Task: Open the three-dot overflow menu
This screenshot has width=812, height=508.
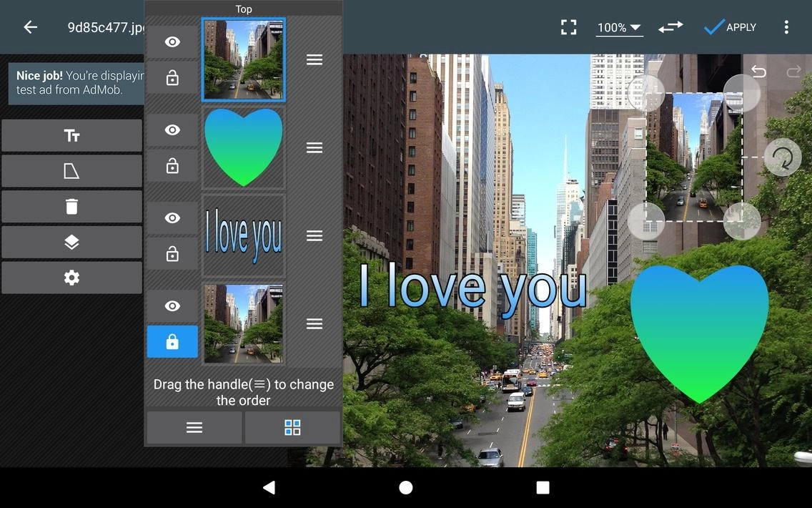Action: tap(786, 27)
